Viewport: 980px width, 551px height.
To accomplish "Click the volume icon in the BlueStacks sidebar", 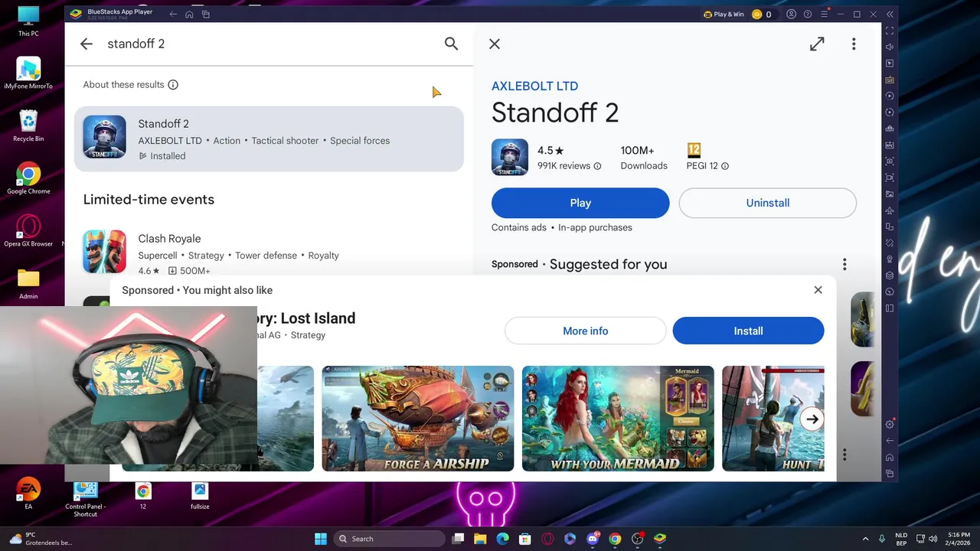I will click(890, 47).
